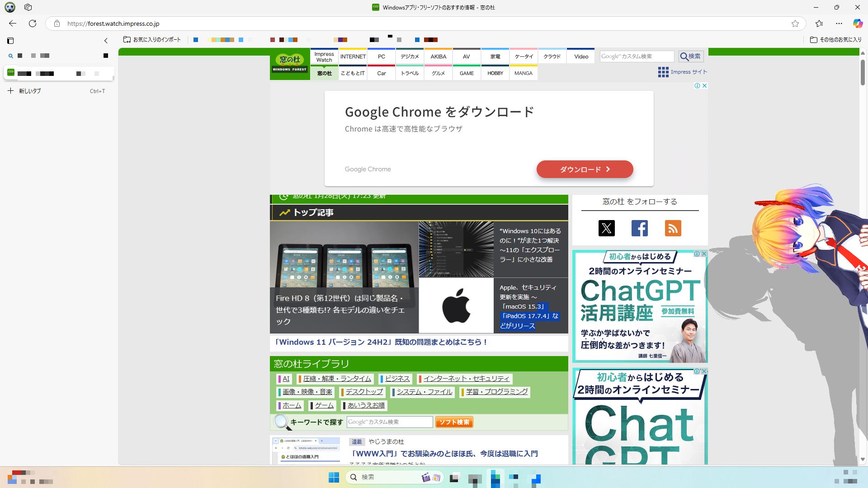The height and width of the screenshot is (488, 868).
Task: Close the Chrome ad banner
Action: tap(704, 86)
